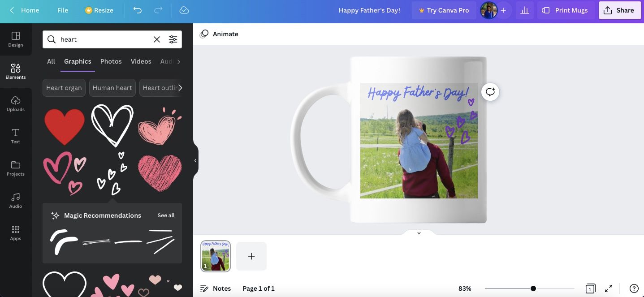
Task: Select the Happy Father's Day text on mug
Action: click(x=418, y=93)
